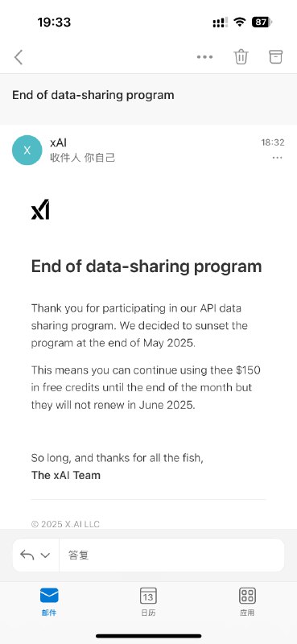The width and height of the screenshot is (297, 644).
Task: Tap the subject header End of data-sharing program
Action: coord(93,95)
